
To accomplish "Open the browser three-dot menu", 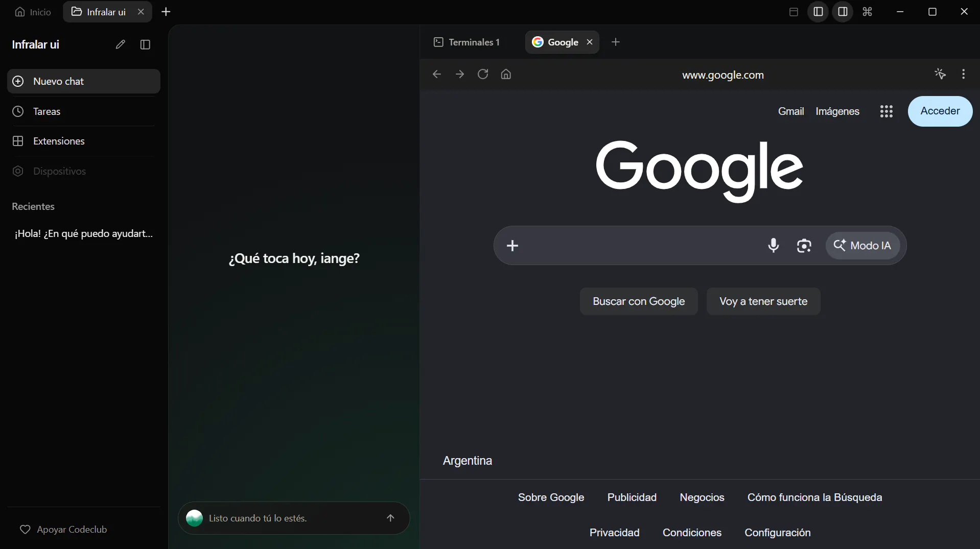I will 964,74.
